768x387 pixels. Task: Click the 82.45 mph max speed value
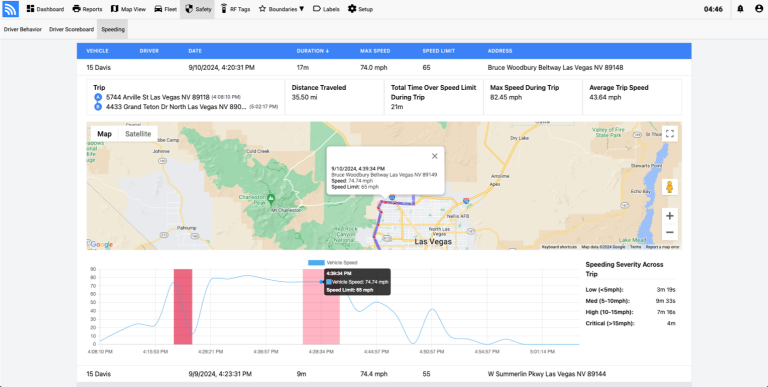506,97
